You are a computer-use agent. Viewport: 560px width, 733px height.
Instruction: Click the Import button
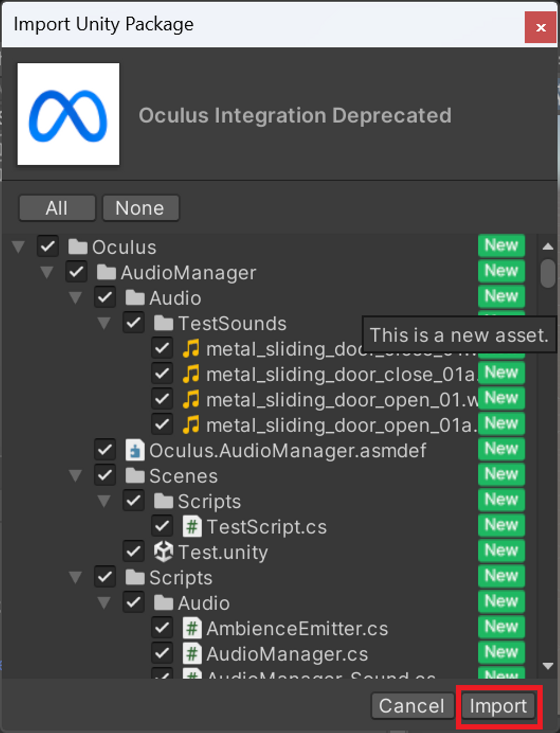tap(498, 706)
